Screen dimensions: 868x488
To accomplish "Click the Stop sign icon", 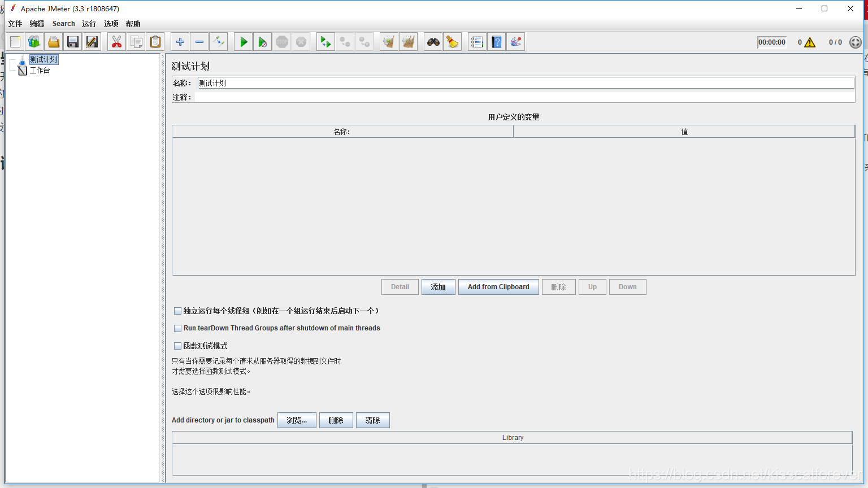I will [282, 42].
